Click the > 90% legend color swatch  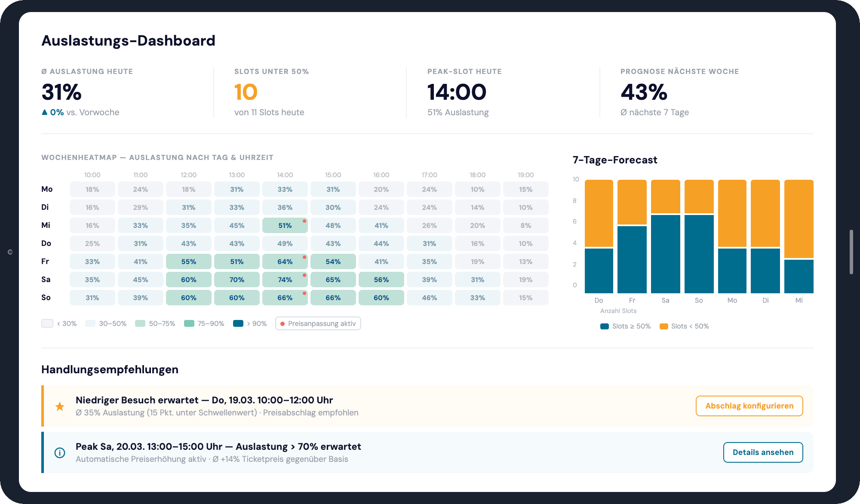238,323
